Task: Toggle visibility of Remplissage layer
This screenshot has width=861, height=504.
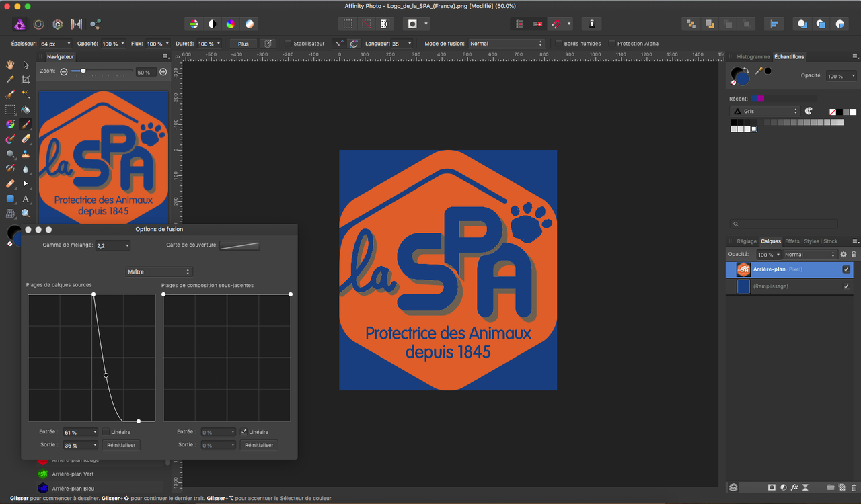Action: pos(846,286)
